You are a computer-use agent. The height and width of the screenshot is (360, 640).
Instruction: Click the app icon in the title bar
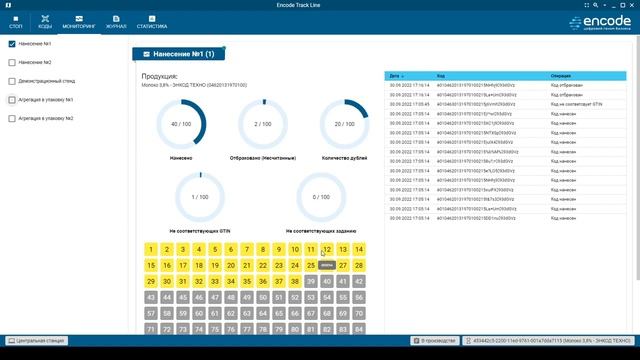click(8, 5)
